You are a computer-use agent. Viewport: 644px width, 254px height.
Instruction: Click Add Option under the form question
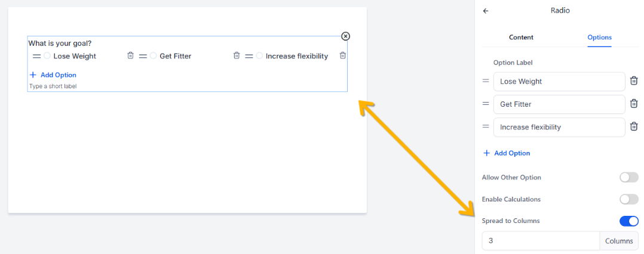tap(53, 75)
